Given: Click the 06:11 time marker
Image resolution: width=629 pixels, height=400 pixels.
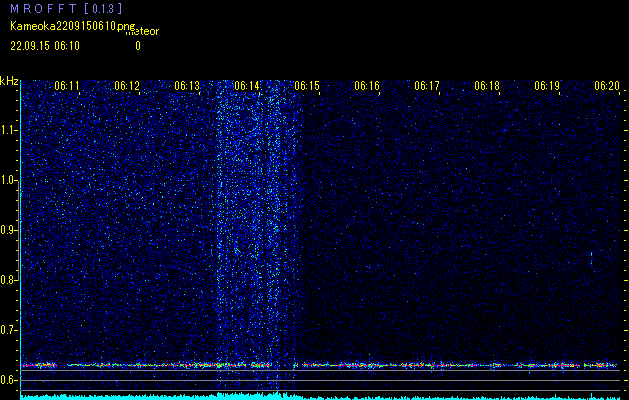Looking at the screenshot, I should 67,85.
